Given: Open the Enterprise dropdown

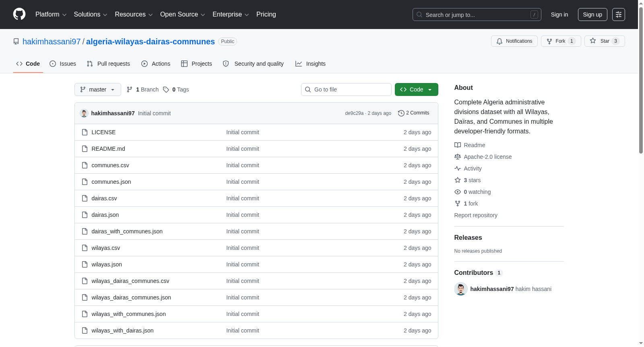Looking at the screenshot, I should pyautogui.click(x=231, y=15).
